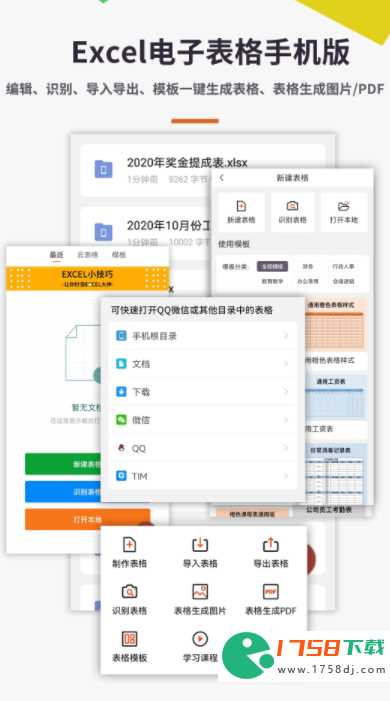This screenshot has width=390, height=701.
Task: Tap the 表格生成图片 icon
Action: (199, 591)
